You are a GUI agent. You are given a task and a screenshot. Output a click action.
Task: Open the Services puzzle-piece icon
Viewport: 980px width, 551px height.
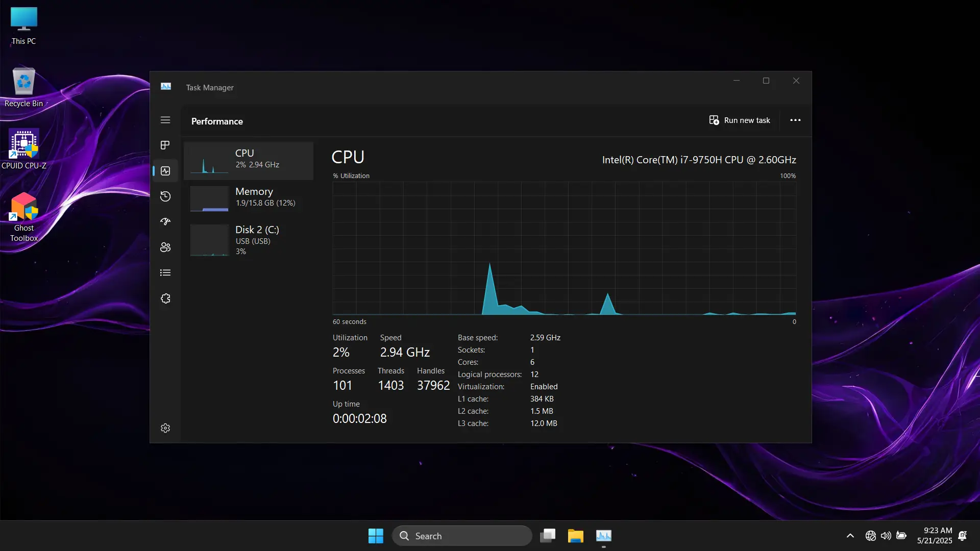[165, 298]
